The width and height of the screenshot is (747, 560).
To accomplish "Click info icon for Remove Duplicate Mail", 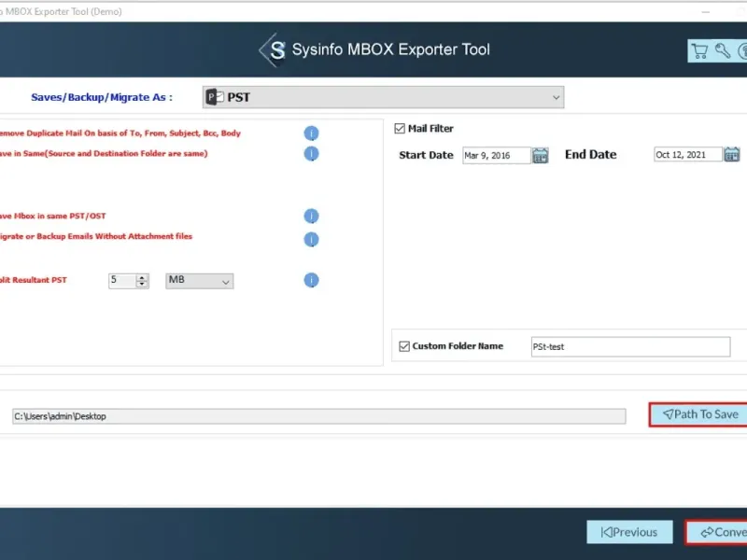I will tap(311, 133).
